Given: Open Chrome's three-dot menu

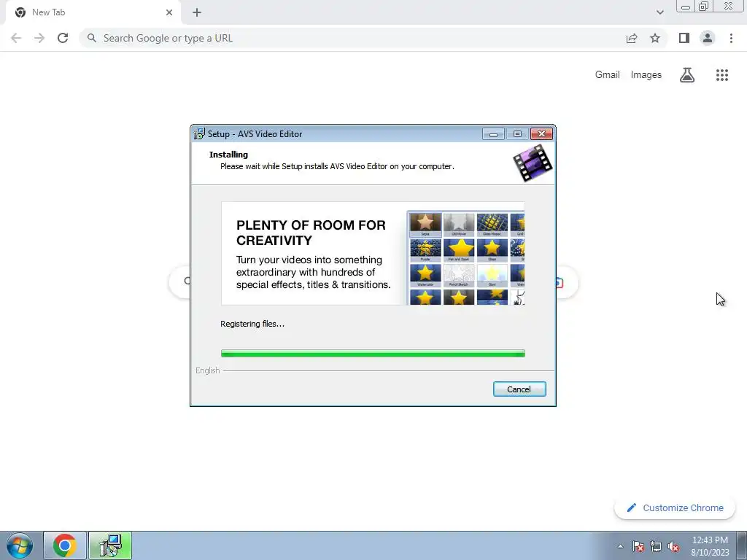Looking at the screenshot, I should click(x=731, y=38).
